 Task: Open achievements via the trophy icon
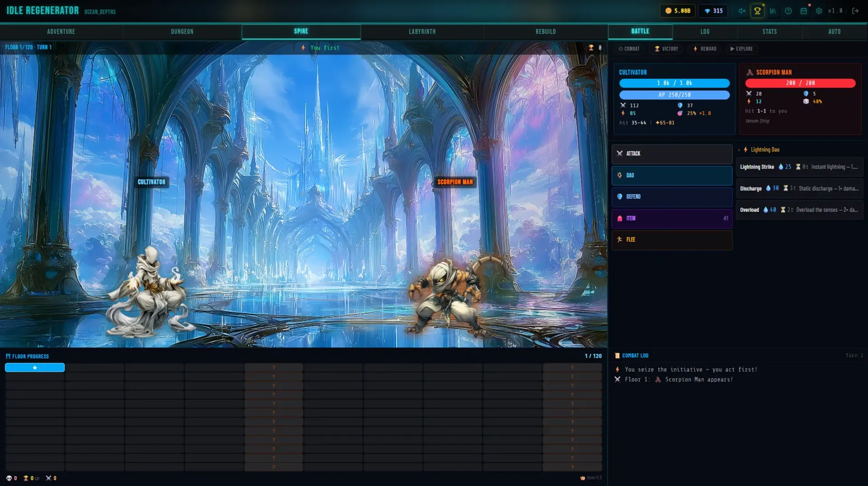pyautogui.click(x=757, y=11)
